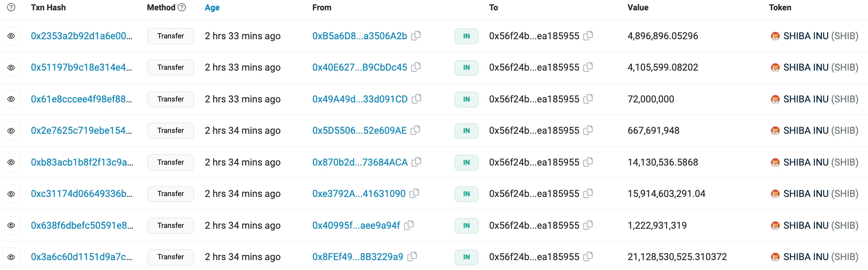
Task: Switch the Age column header format
Action: 212,7
